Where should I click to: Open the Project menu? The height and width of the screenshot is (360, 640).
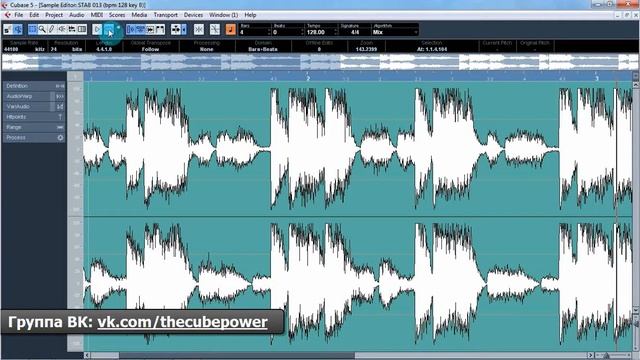(x=54, y=15)
